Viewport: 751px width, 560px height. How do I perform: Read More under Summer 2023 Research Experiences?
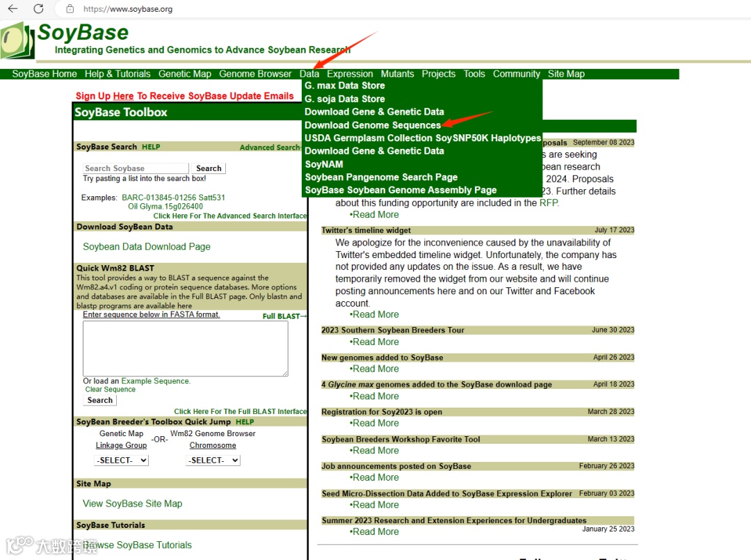375,531
